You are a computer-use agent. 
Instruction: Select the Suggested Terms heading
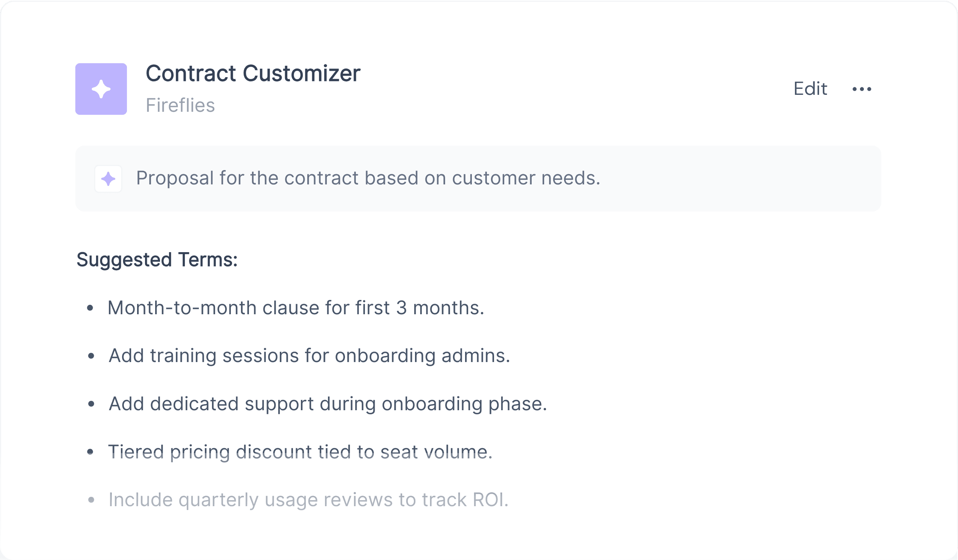coord(157,260)
